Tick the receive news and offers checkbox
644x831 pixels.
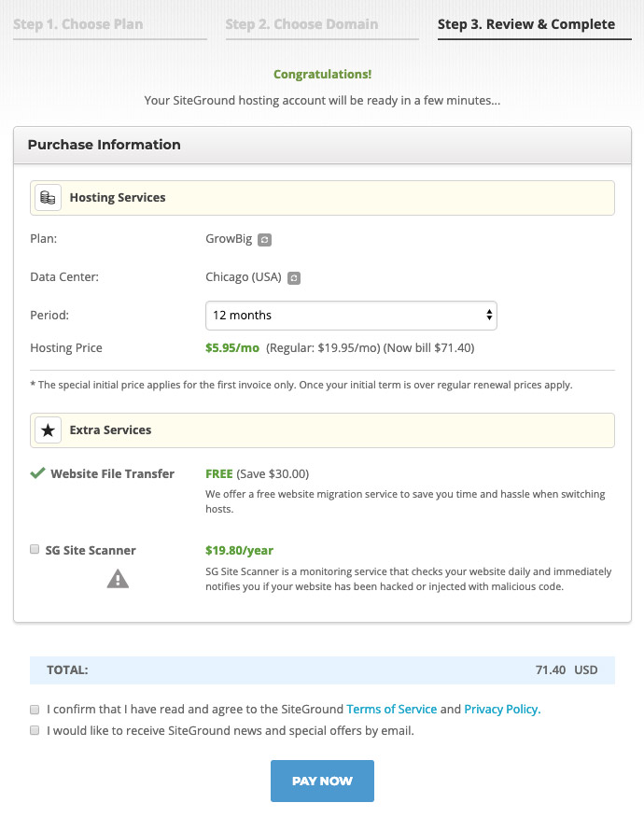pyautogui.click(x=35, y=730)
